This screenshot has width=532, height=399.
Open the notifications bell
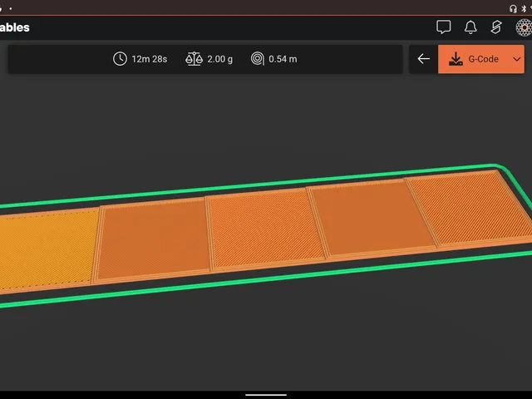470,27
